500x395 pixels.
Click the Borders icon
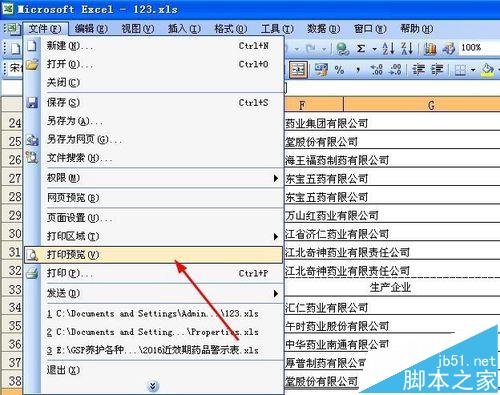coord(460,70)
